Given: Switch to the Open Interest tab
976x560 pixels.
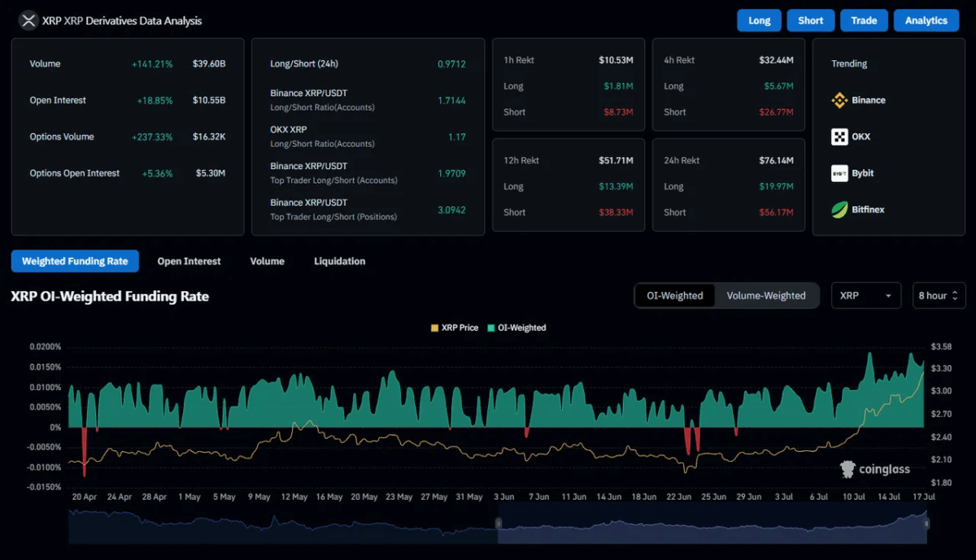Looking at the screenshot, I should (x=189, y=261).
